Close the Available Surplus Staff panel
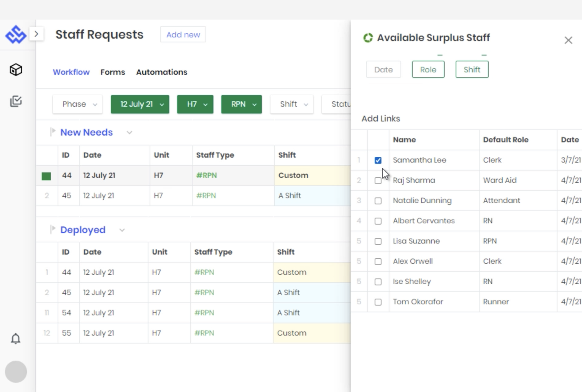Viewport: 582px width, 392px height. click(x=568, y=40)
